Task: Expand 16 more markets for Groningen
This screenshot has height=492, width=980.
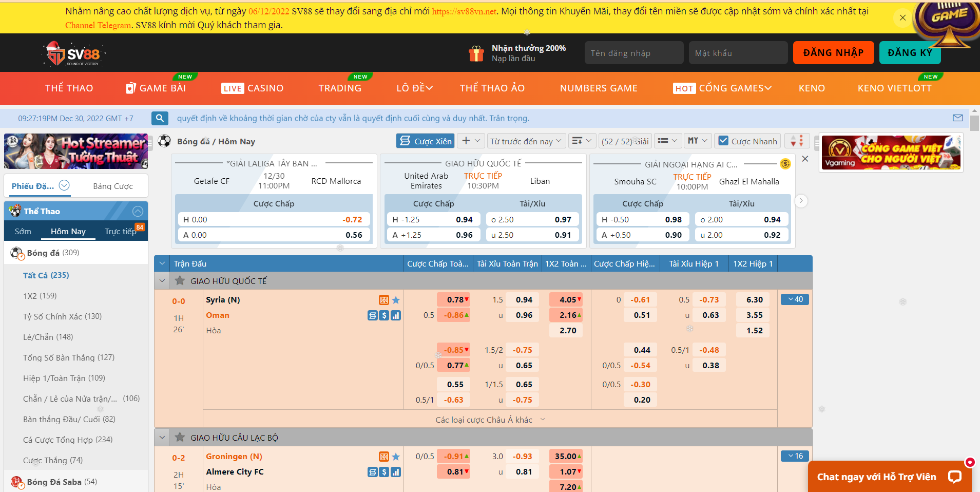Action: pos(795,456)
